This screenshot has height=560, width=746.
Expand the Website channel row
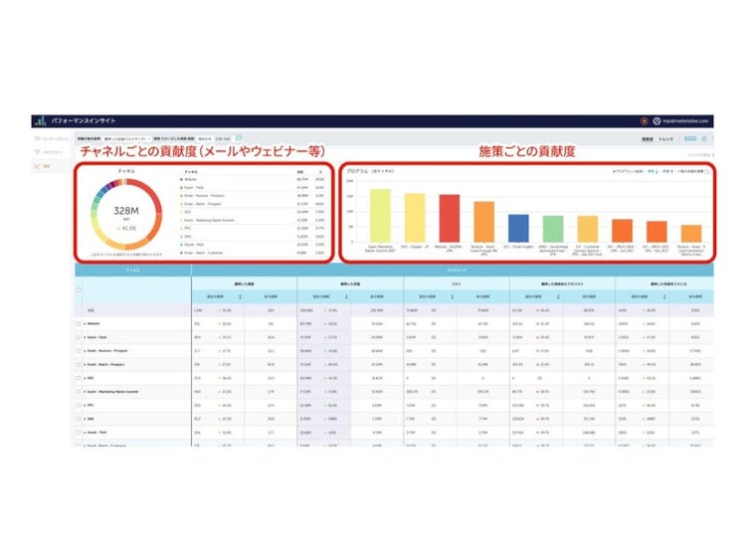pos(85,323)
